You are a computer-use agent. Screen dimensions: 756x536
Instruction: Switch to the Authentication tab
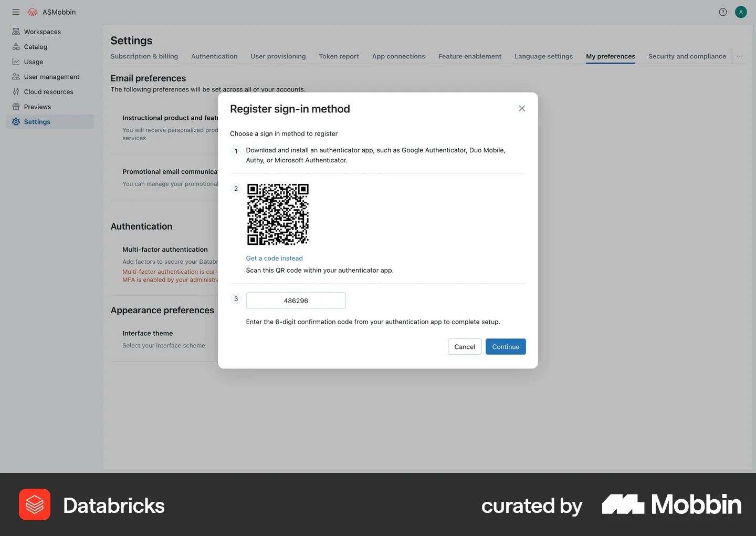point(214,56)
